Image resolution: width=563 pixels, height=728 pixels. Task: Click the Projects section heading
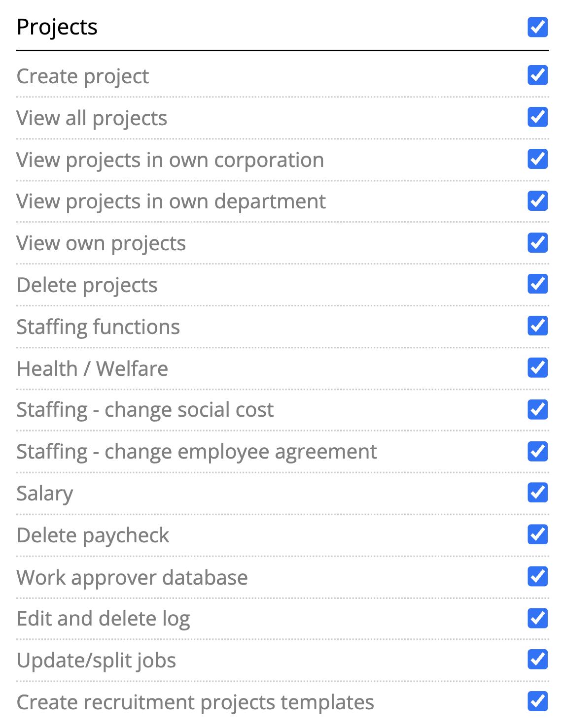[x=57, y=27]
